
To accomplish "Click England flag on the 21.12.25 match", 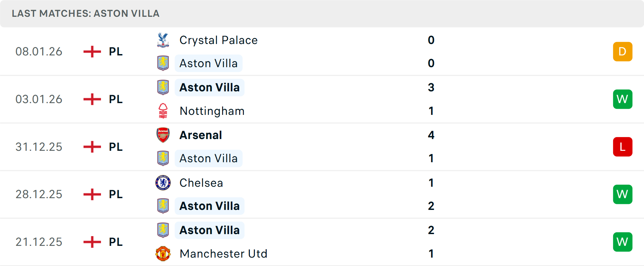I will tap(92, 242).
